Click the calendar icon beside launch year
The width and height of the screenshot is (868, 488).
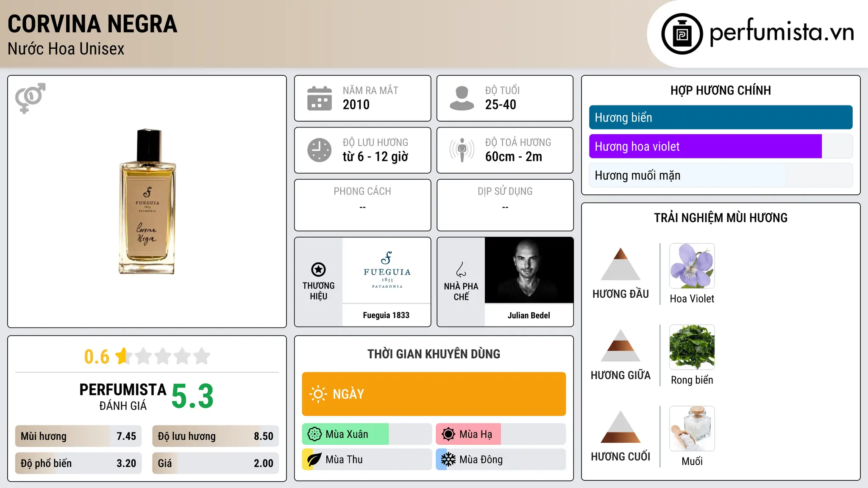pos(320,98)
